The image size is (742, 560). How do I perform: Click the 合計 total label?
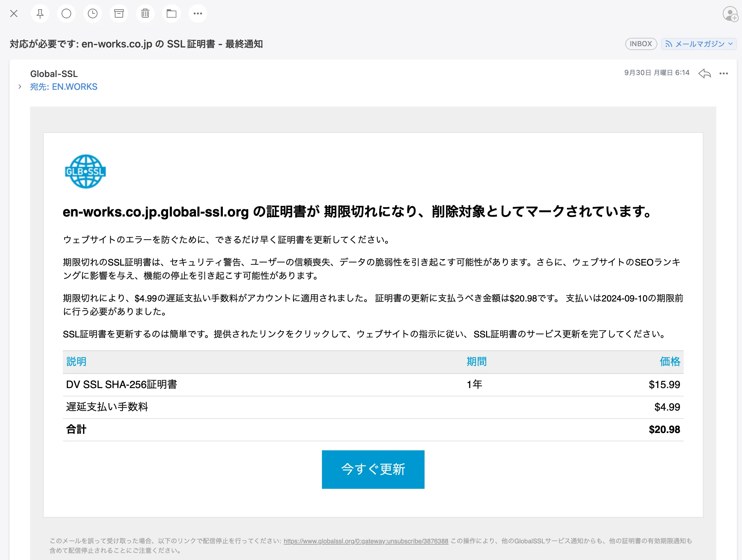coord(76,429)
